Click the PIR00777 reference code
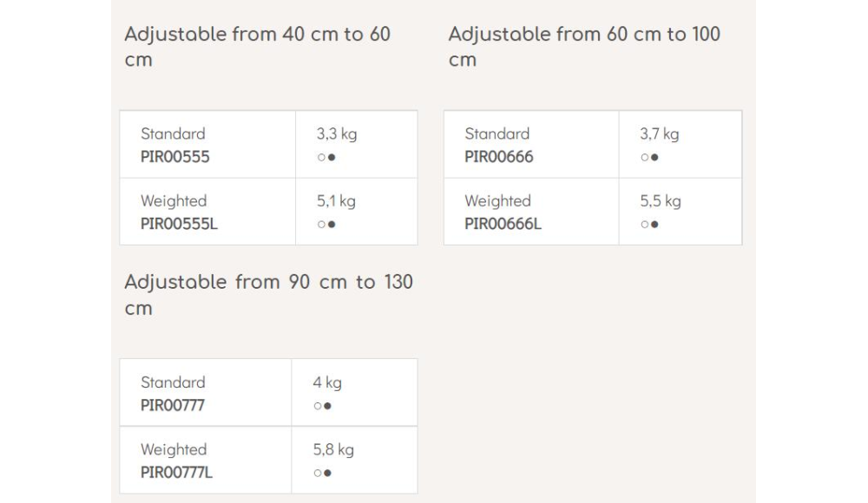The height and width of the screenshot is (503, 868). [172, 405]
